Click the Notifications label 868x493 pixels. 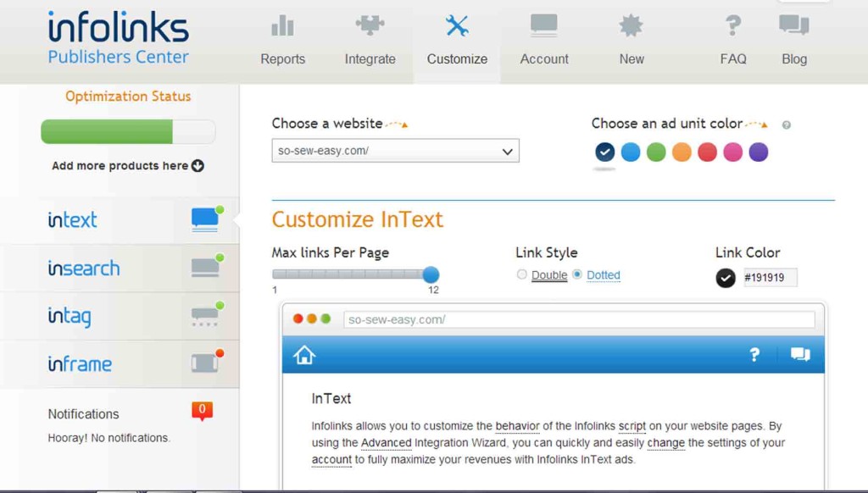[x=83, y=414]
